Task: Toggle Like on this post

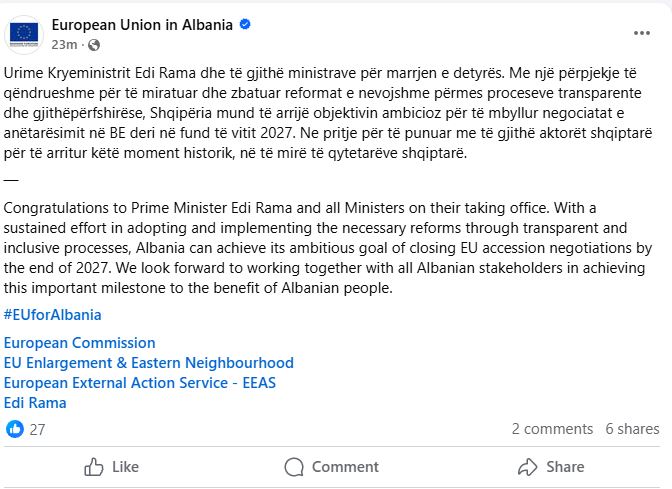Action: pyautogui.click(x=124, y=467)
